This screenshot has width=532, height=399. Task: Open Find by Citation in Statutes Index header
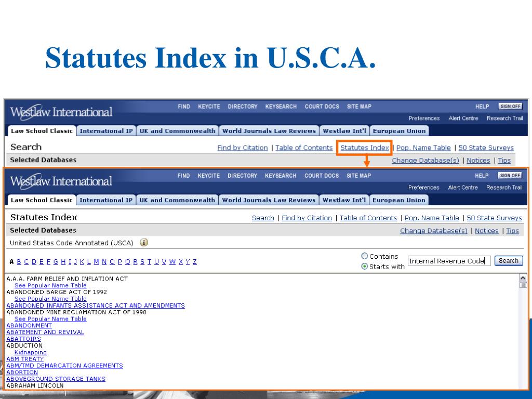pyautogui.click(x=307, y=218)
